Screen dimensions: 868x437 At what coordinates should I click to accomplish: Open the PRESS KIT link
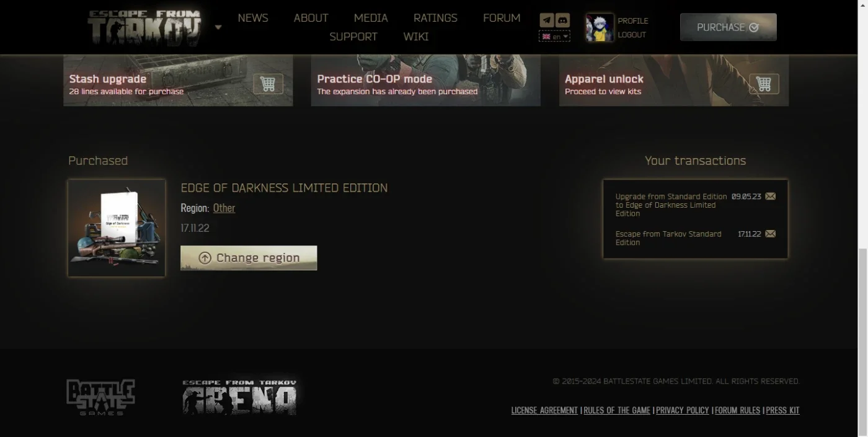[782, 410]
